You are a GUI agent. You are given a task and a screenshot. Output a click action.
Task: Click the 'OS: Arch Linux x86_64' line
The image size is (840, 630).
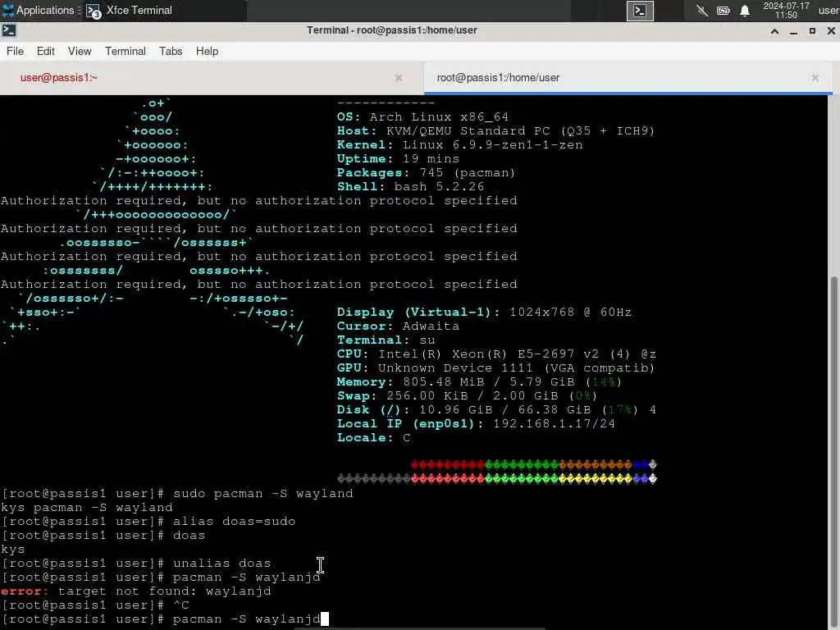[422, 116]
